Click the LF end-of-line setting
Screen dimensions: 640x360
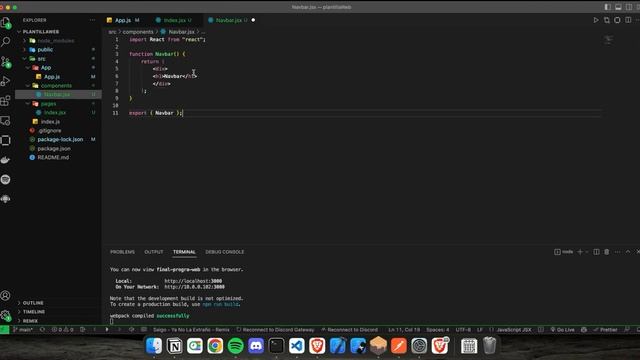click(480, 329)
